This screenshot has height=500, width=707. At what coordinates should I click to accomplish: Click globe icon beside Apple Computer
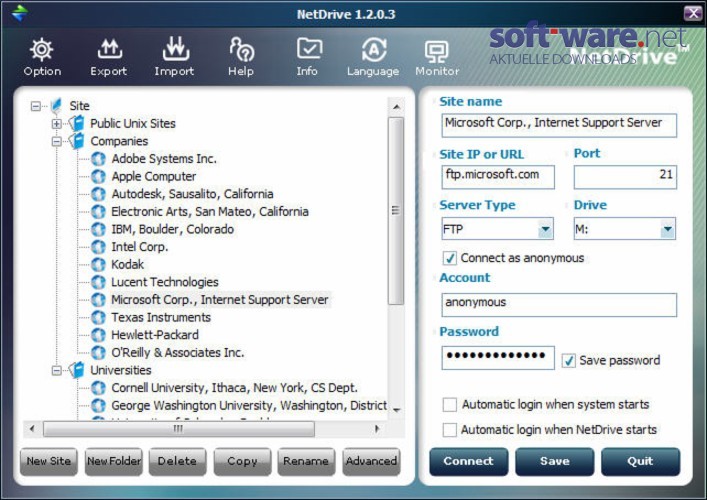pyautogui.click(x=98, y=176)
